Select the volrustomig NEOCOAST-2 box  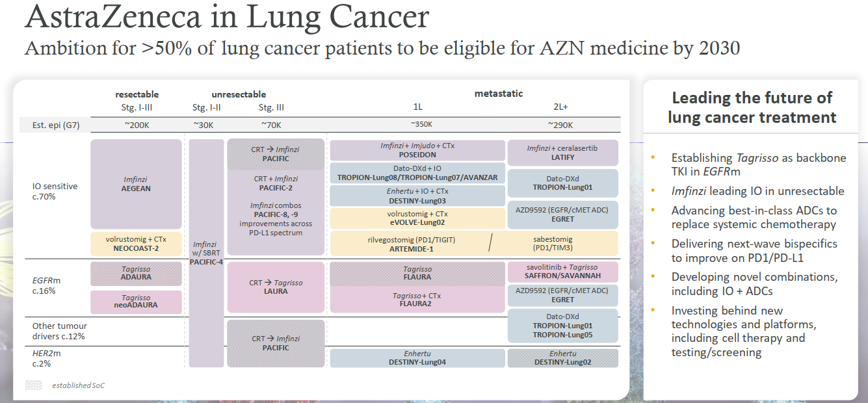136,243
